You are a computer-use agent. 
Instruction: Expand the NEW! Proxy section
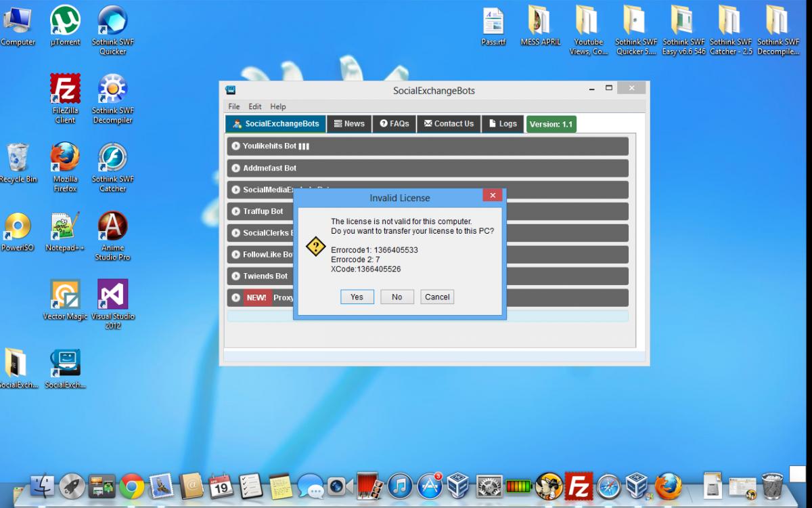(428, 298)
